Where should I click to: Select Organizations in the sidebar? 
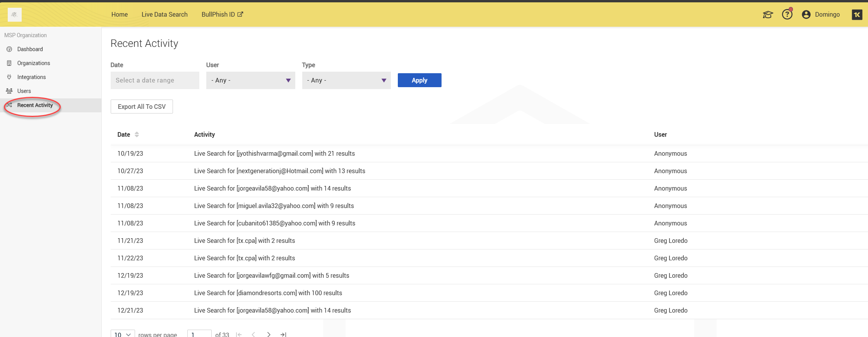pos(34,63)
